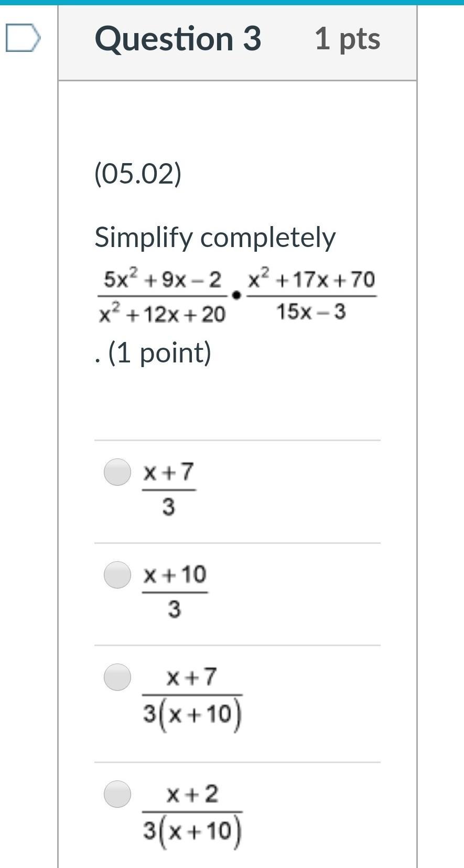Click the x+2 over 3(x+10) fraction label
This screenshot has width=464, height=868.
pos(192,816)
